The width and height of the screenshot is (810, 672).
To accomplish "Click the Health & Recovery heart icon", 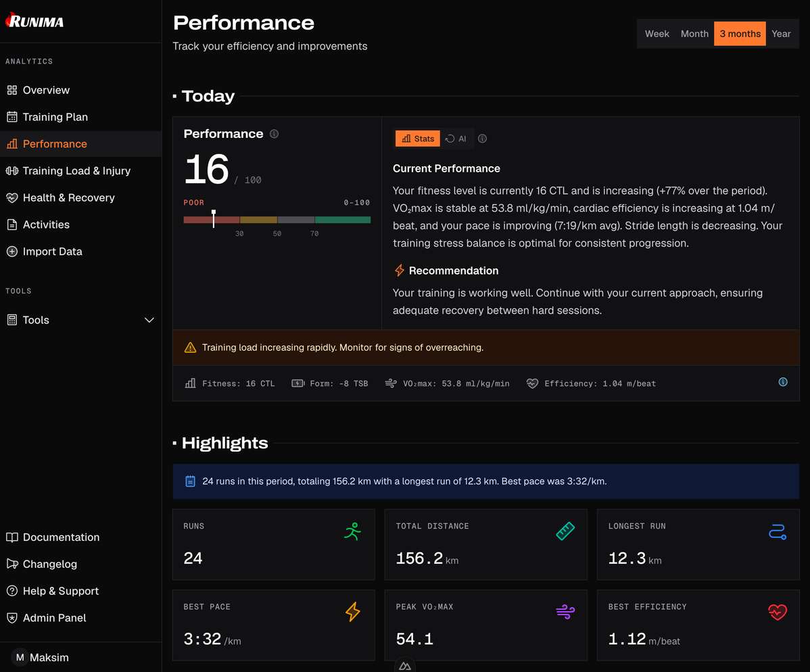I will coord(12,197).
